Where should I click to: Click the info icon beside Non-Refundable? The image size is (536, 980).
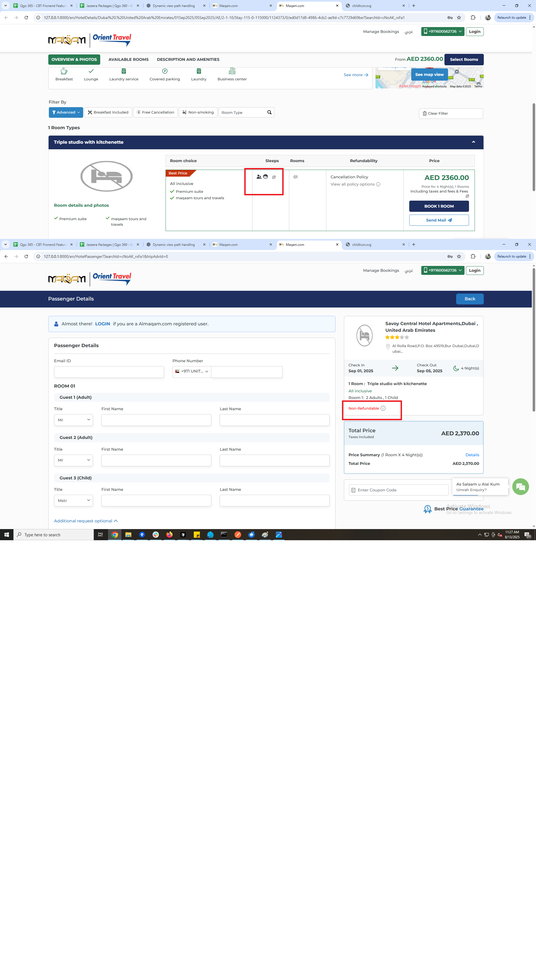[383, 408]
